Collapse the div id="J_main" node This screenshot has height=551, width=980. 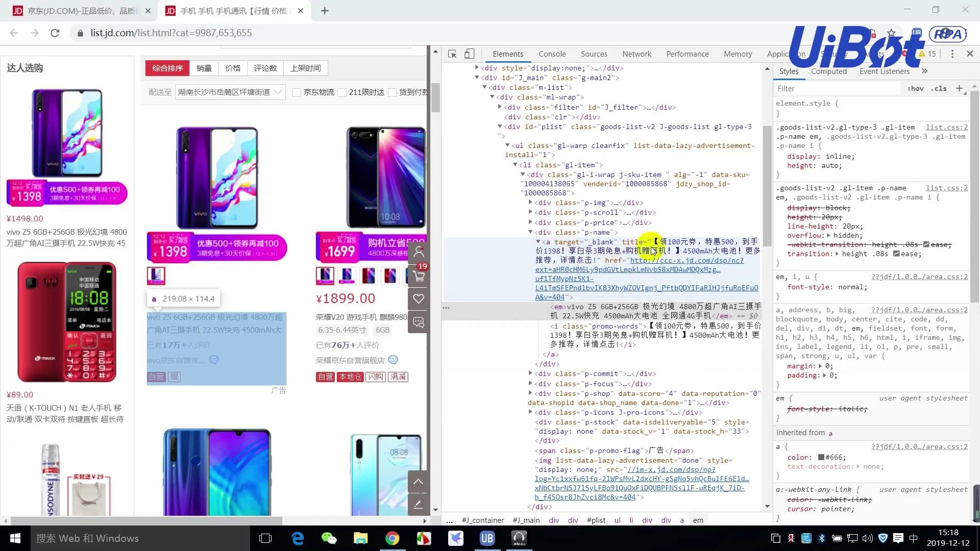pyautogui.click(x=477, y=78)
